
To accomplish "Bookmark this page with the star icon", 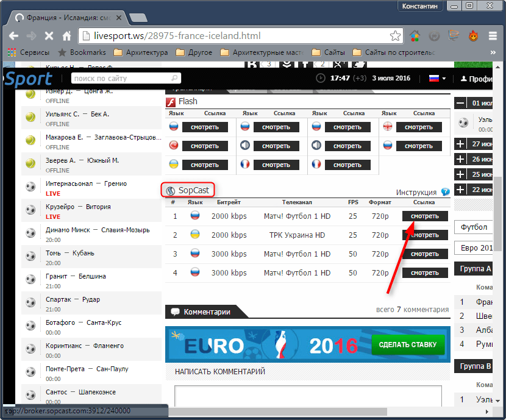I will pos(395,36).
